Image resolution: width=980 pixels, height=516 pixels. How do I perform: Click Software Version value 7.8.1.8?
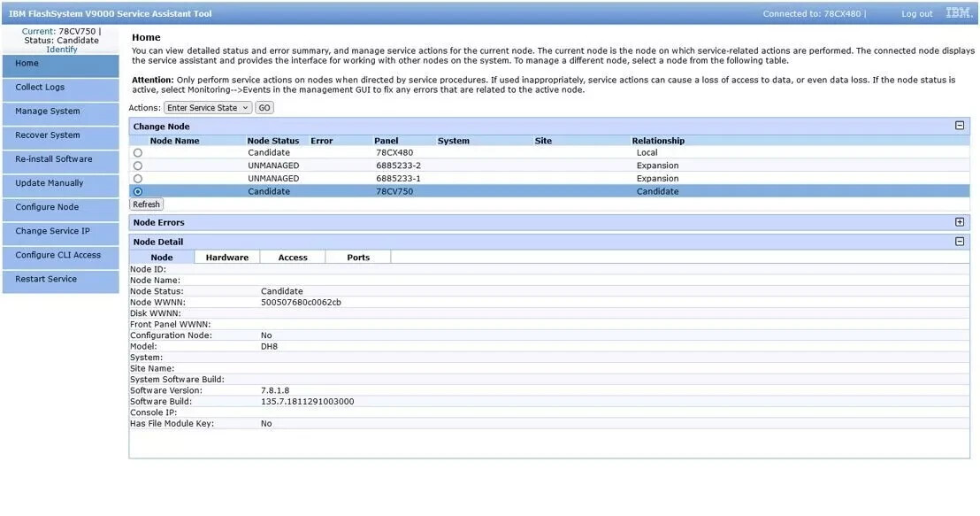[275, 390]
